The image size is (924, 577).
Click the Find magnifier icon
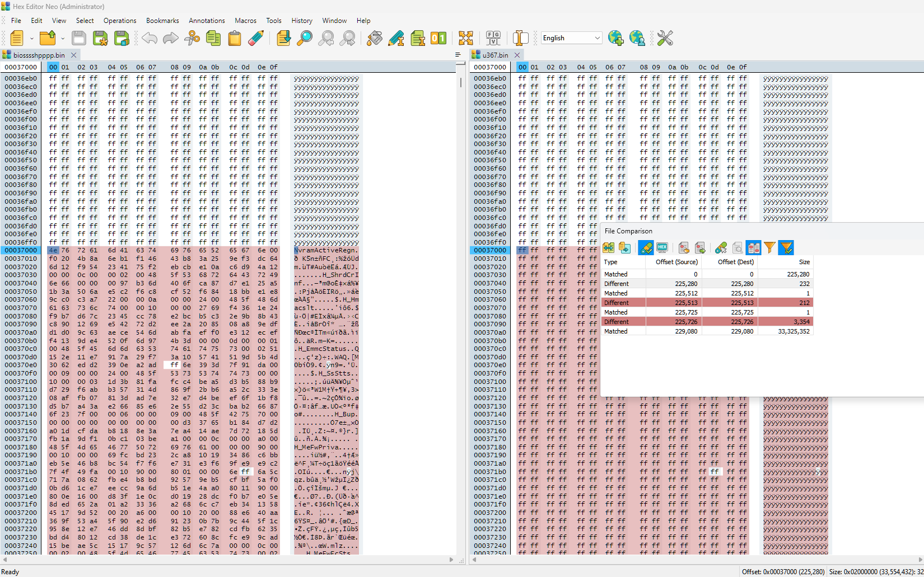[305, 38]
